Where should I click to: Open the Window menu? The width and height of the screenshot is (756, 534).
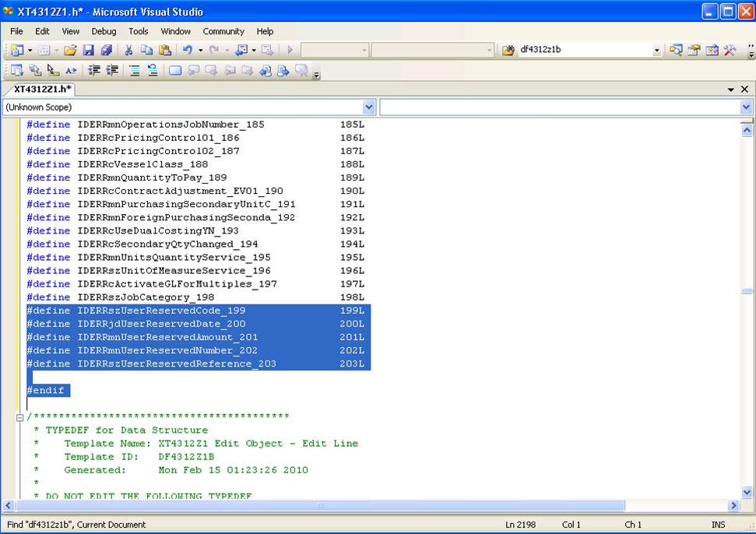(x=175, y=31)
